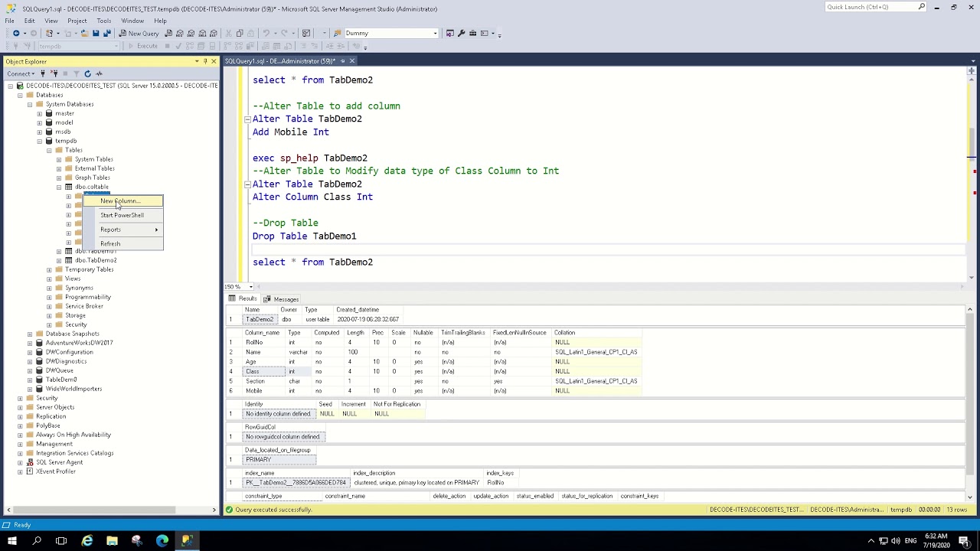
Task: Click the 'Class' cell in the column results
Action: 264,371
